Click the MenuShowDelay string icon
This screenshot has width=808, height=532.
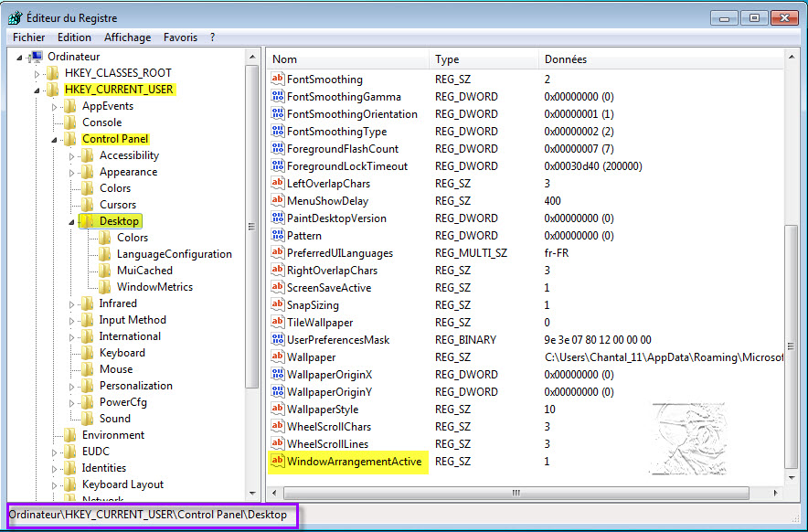coord(278,200)
